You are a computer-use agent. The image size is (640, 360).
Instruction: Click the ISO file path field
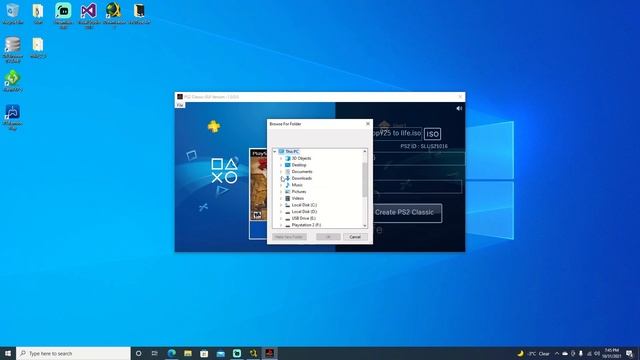(x=396, y=133)
